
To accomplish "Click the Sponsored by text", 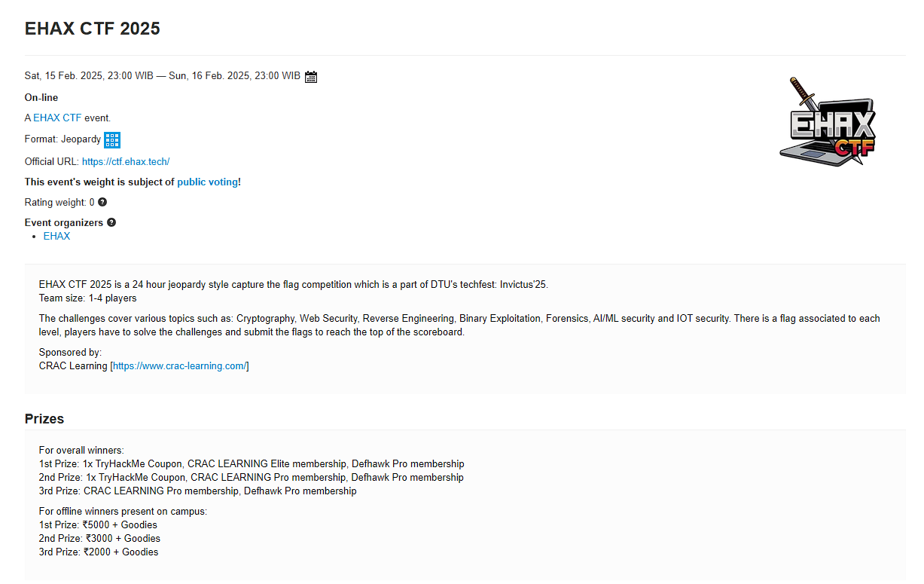I will [70, 353].
